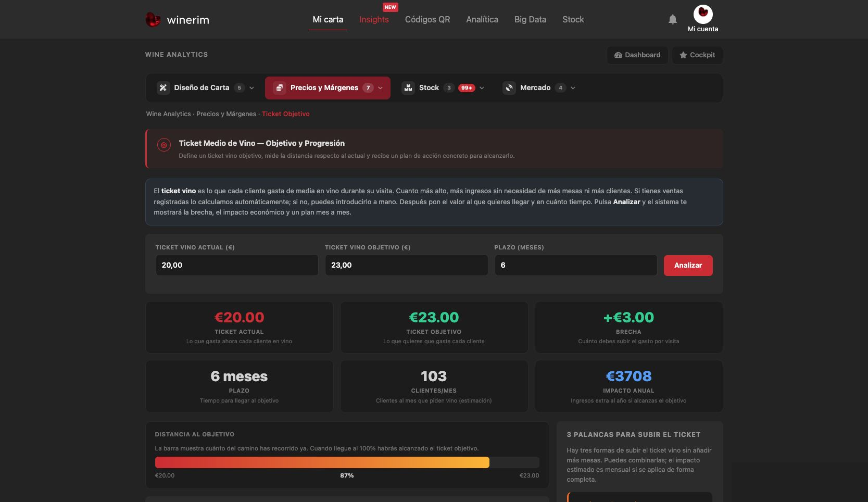Viewport: 868px width, 502px height.
Task: Click the €23.00 Ticket Objetivo value
Action: pos(434,318)
